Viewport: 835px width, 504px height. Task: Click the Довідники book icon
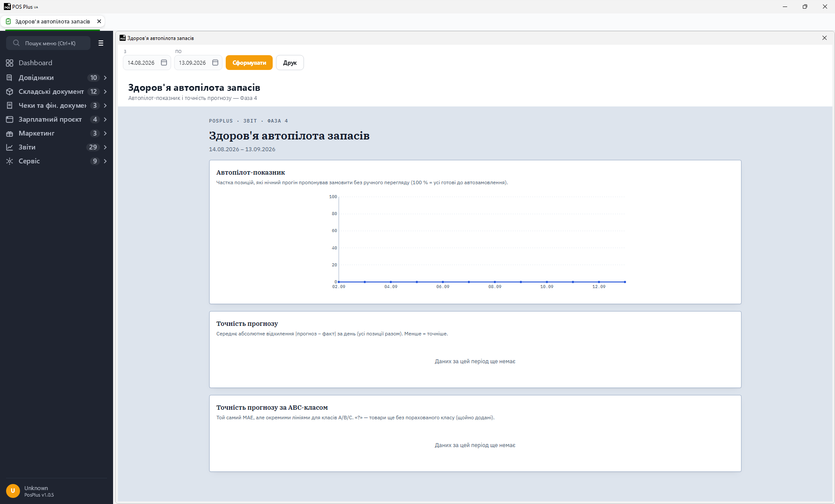pos(10,78)
